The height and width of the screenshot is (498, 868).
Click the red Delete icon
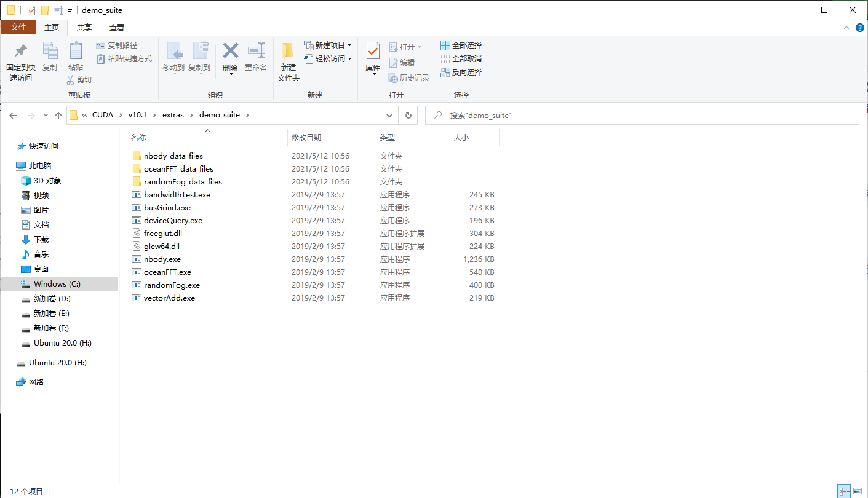click(x=230, y=50)
